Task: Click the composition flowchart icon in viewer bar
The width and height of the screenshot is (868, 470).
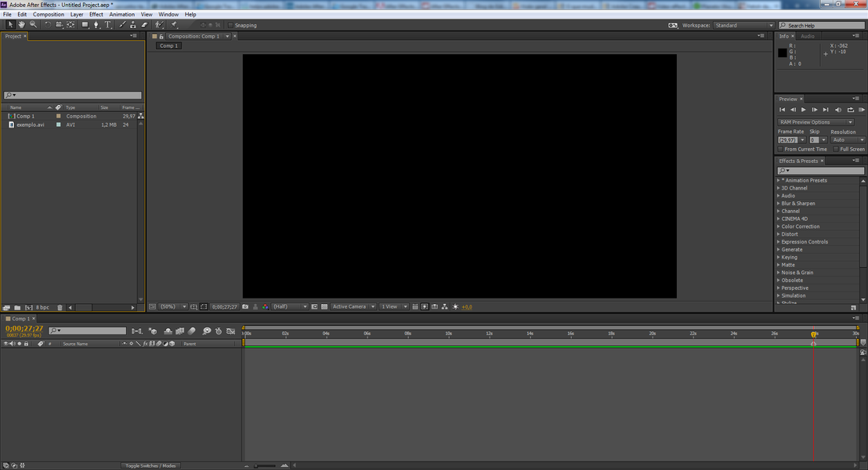Action: click(444, 307)
